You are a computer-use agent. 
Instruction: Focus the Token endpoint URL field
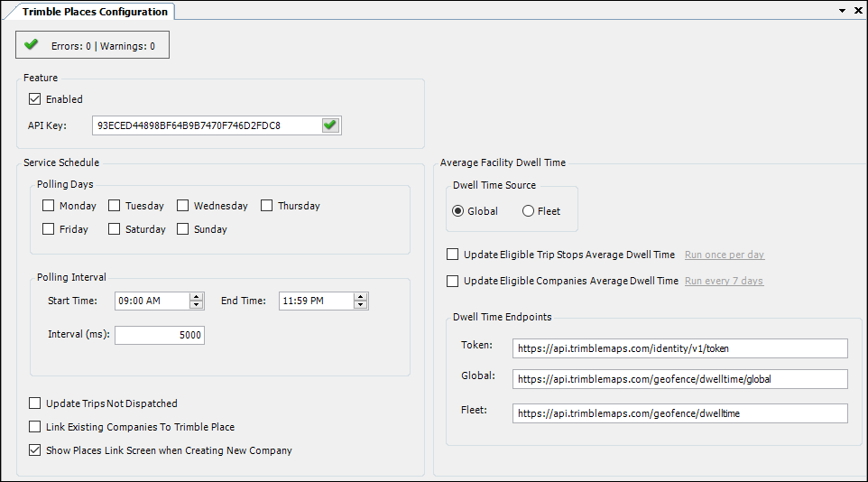pyautogui.click(x=680, y=348)
